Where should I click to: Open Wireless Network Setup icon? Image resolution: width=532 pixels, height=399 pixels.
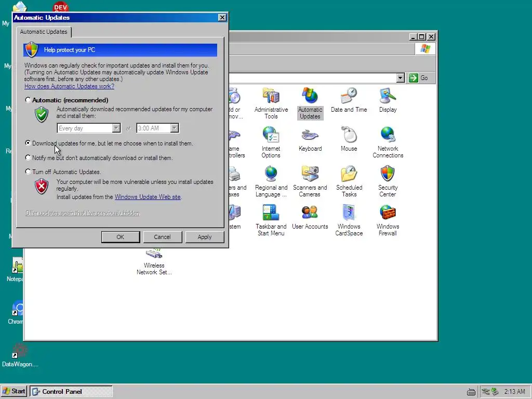pyautogui.click(x=154, y=262)
